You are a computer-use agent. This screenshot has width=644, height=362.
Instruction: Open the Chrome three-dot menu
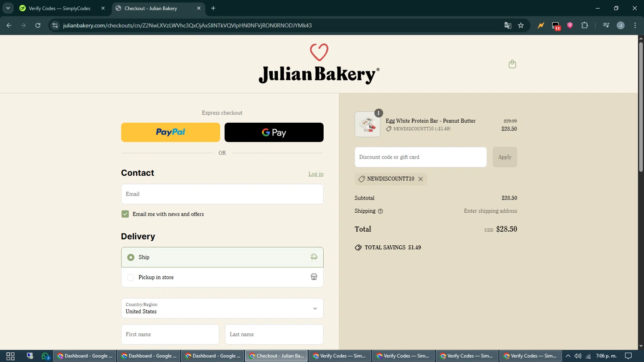point(635,25)
